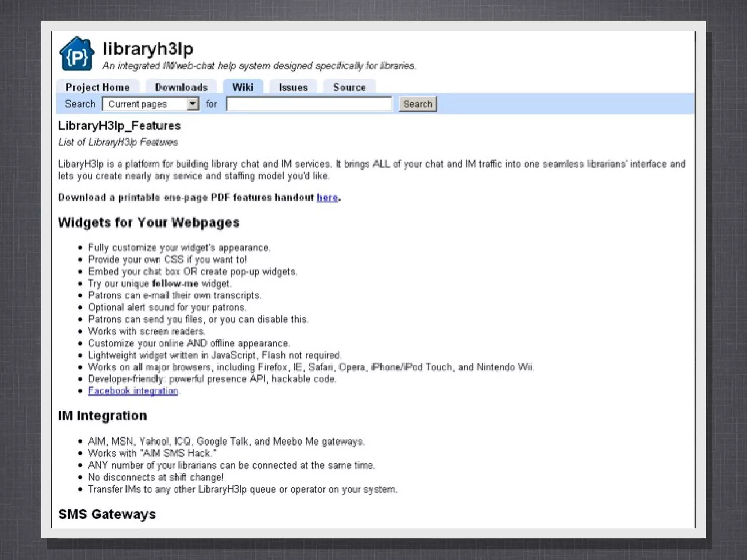
Task: Click the SMS Gateways section heading
Action: point(107,514)
